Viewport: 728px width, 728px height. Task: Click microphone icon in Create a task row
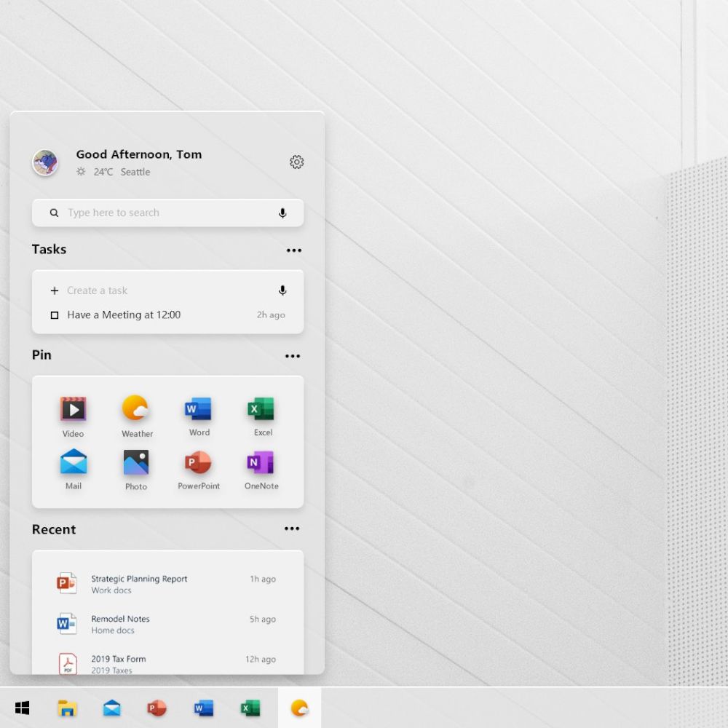(x=282, y=290)
